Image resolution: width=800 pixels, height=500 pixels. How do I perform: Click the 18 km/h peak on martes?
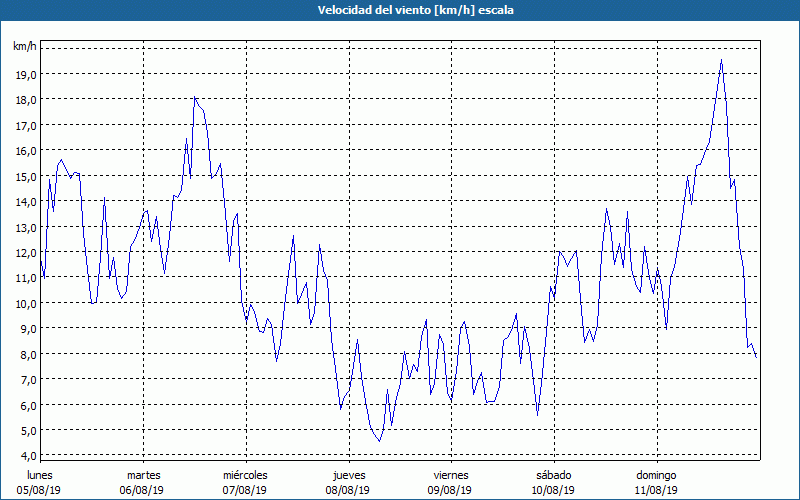[194, 97]
